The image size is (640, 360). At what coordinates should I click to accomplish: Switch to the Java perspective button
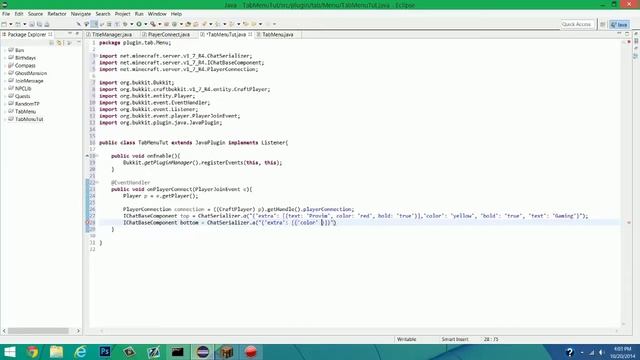pyautogui.click(x=620, y=24)
